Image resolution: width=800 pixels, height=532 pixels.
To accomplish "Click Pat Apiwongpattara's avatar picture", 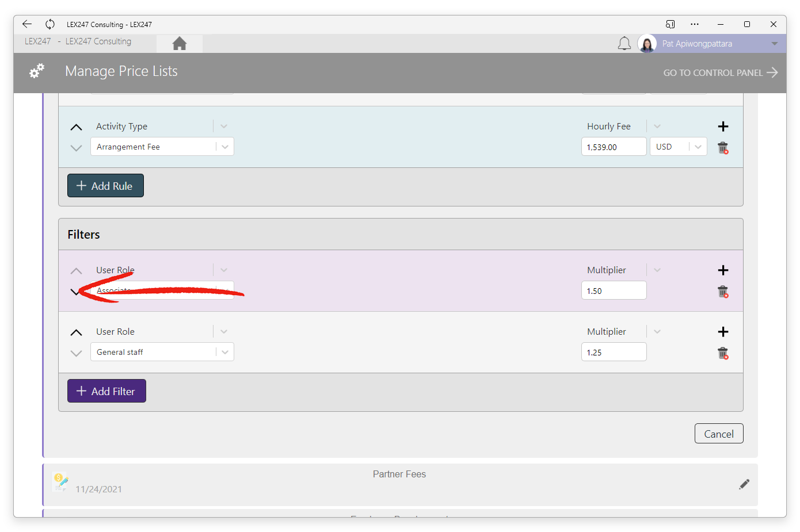I will [x=647, y=44].
